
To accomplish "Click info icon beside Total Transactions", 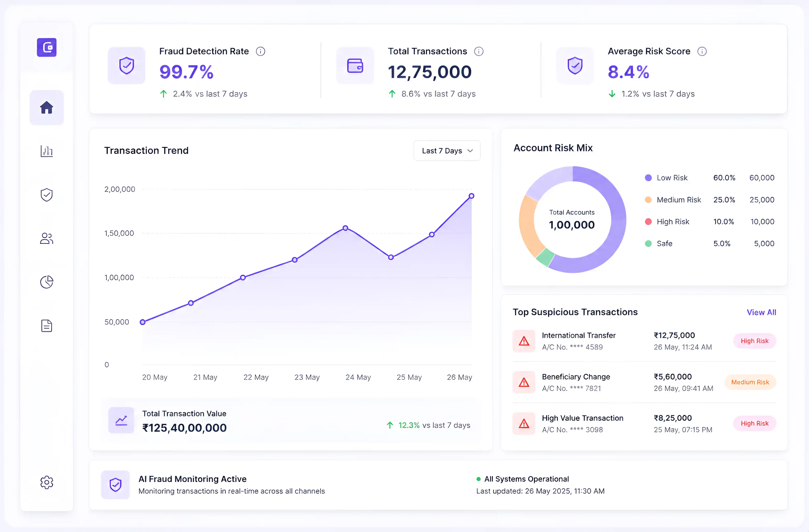I will click(x=479, y=51).
